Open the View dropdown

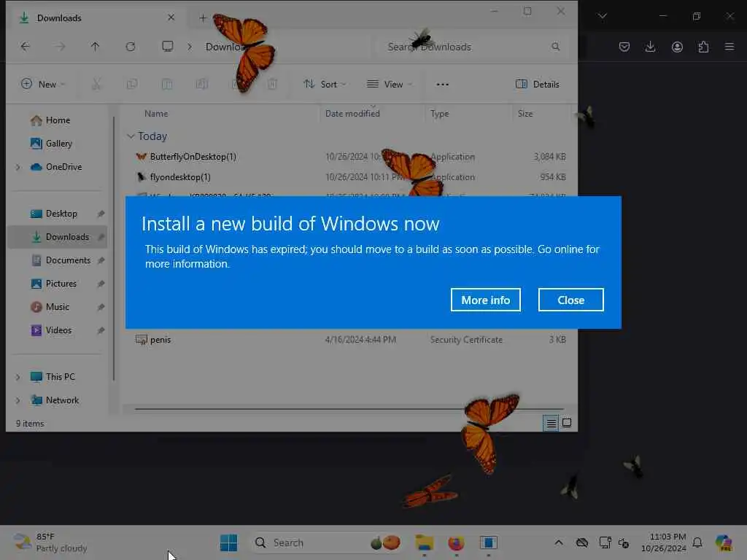(390, 85)
